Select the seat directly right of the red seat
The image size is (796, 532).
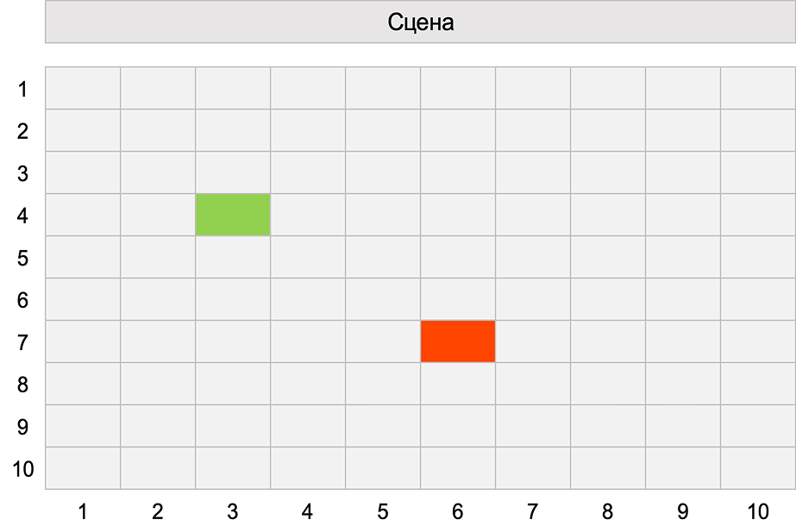point(533,341)
